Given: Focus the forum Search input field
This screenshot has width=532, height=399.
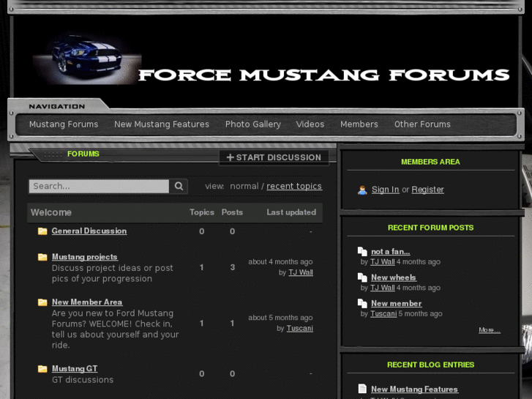Looking at the screenshot, I should click(x=99, y=186).
